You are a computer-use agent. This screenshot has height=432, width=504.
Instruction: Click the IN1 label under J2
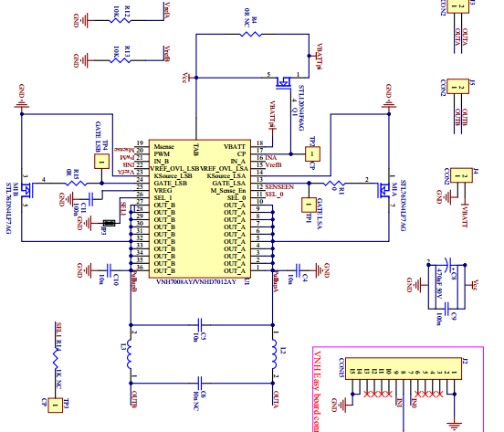point(400,403)
